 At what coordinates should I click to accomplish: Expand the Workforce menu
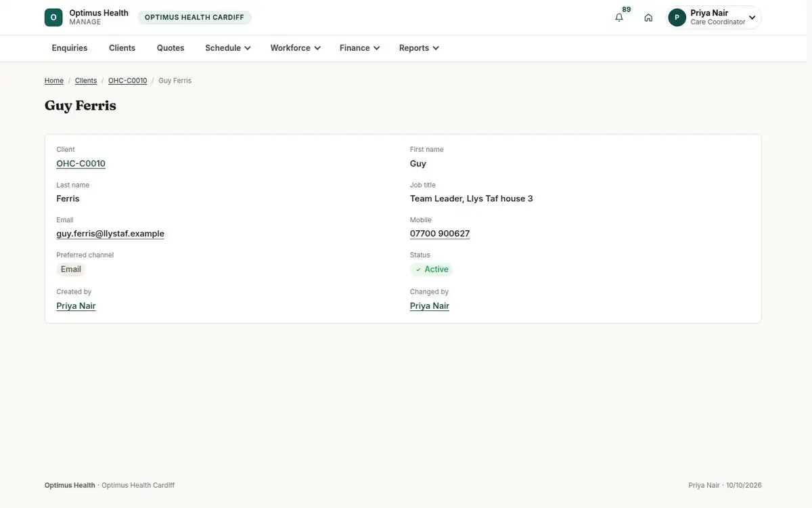click(x=296, y=48)
